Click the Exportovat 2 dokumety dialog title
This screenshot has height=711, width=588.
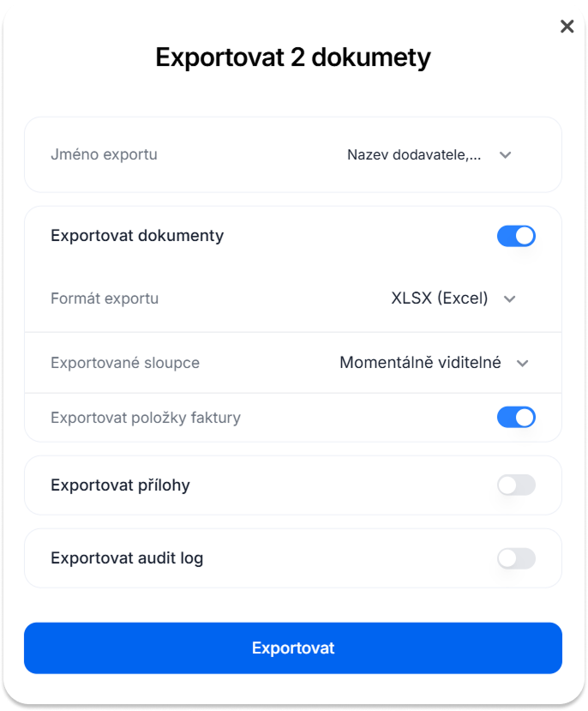293,57
